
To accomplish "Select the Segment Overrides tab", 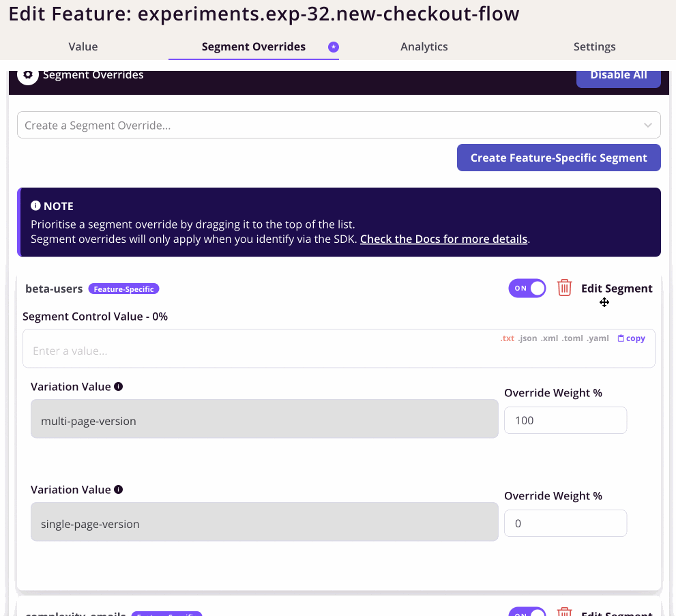I will coord(254,46).
